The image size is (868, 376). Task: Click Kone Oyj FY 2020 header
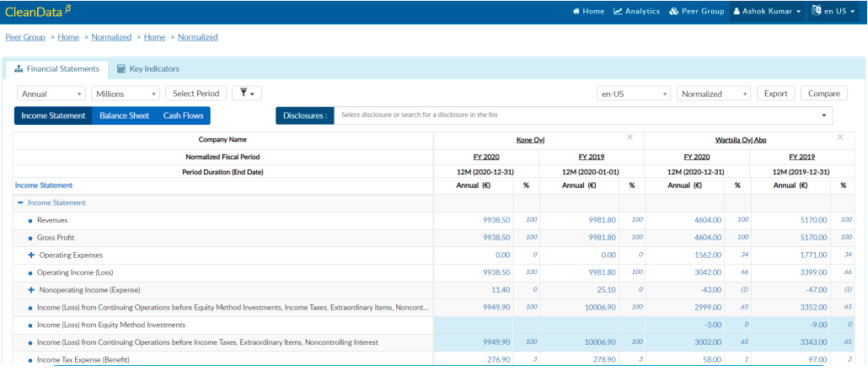pos(486,157)
